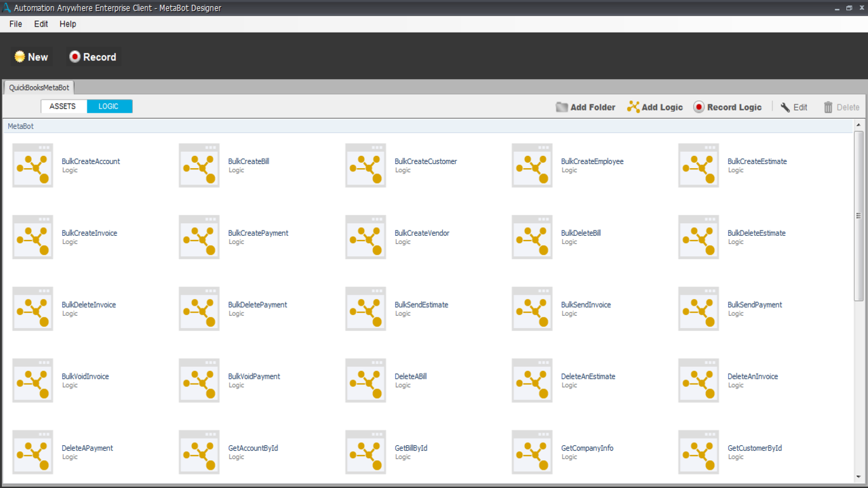
Task: Click the GetAccountById name text
Action: click(253, 449)
